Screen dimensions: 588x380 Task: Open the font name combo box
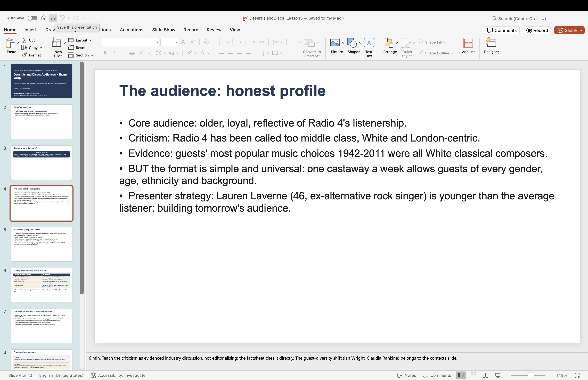coord(130,42)
